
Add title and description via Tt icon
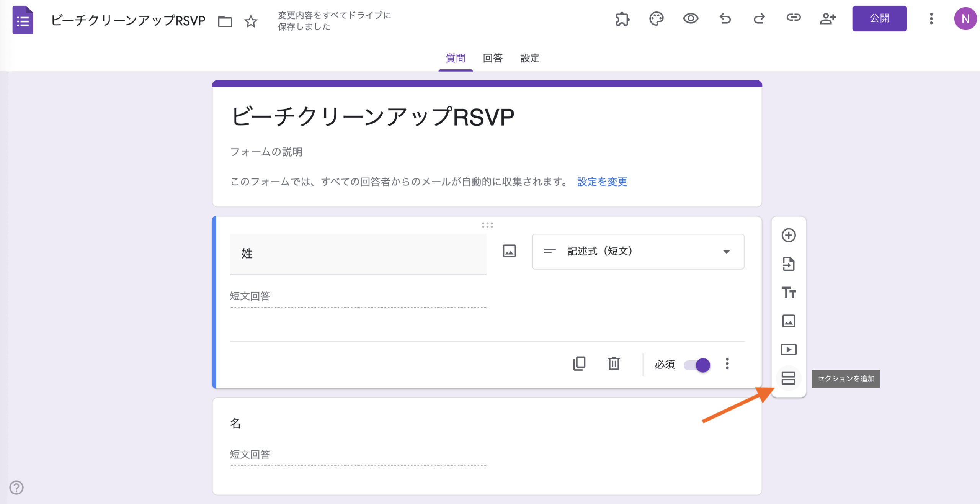(788, 293)
